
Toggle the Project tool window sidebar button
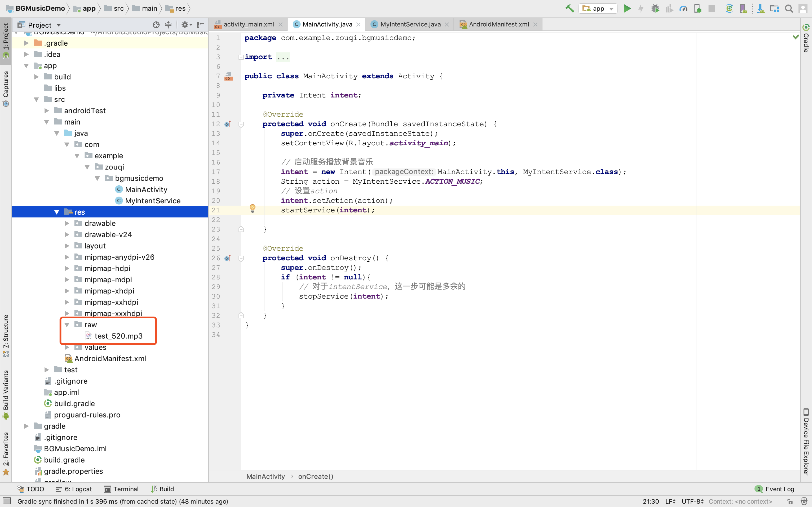[6, 40]
